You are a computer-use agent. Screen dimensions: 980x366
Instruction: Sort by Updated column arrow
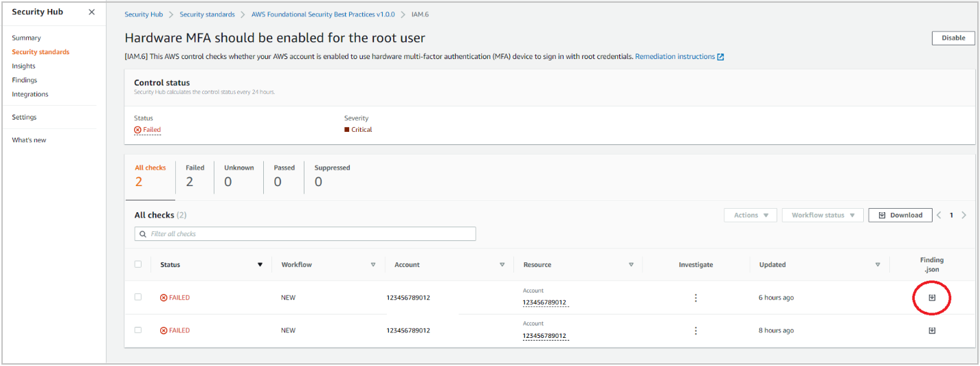click(x=878, y=264)
